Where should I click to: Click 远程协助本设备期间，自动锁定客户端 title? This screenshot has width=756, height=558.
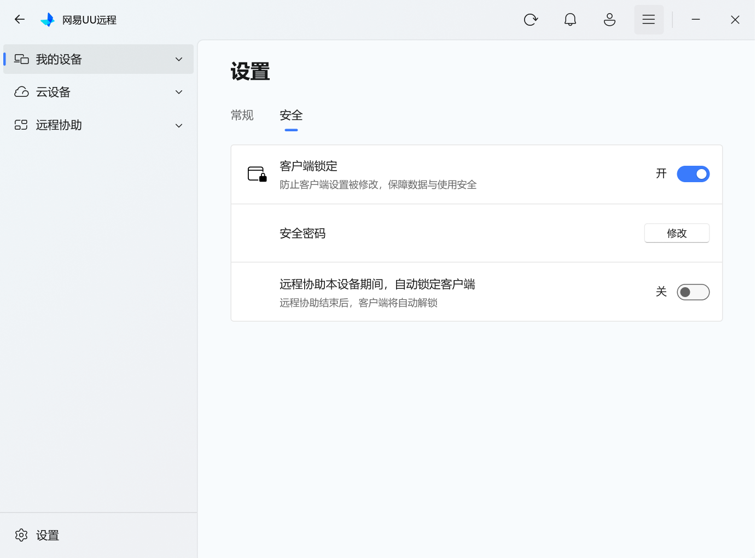(377, 284)
